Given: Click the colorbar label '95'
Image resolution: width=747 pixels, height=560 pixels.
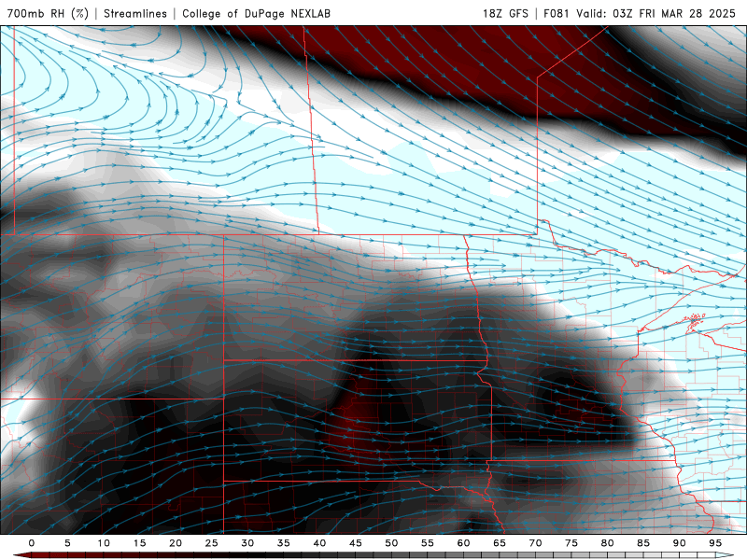Looking at the screenshot, I should (715, 543).
